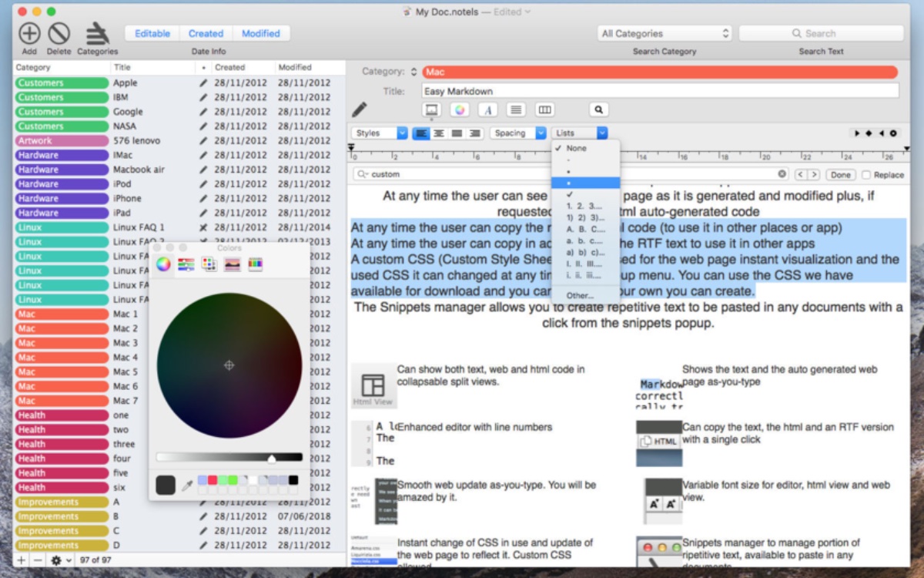Select the center-align text icon
Viewport: 924px width, 578px height.
click(x=439, y=133)
